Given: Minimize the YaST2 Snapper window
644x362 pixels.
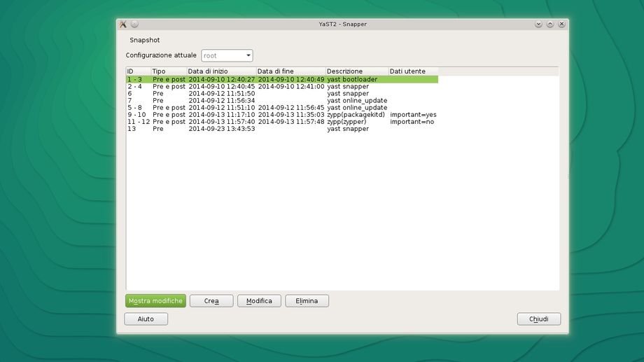Looking at the screenshot, I should coord(538,24).
